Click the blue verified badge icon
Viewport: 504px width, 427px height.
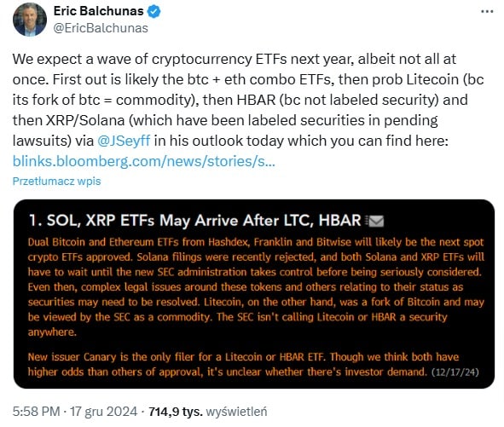pos(154,12)
